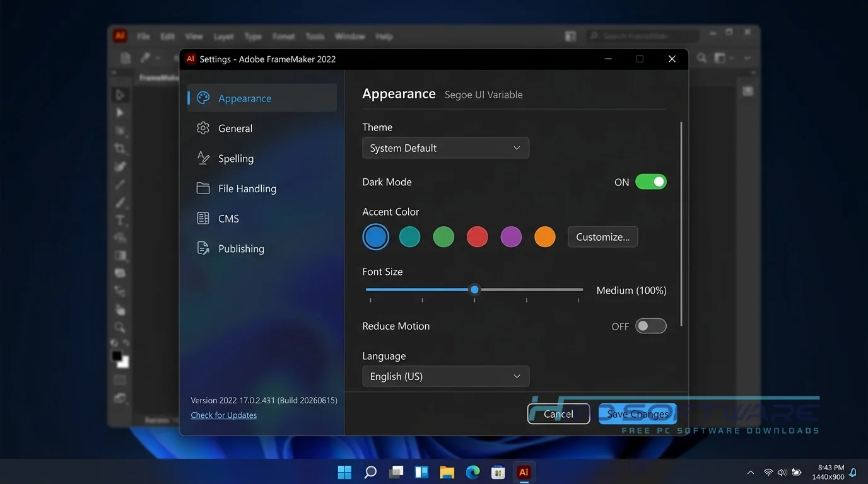Open Help menu in background FrameMaker window
The height and width of the screenshot is (484, 868).
tap(384, 37)
